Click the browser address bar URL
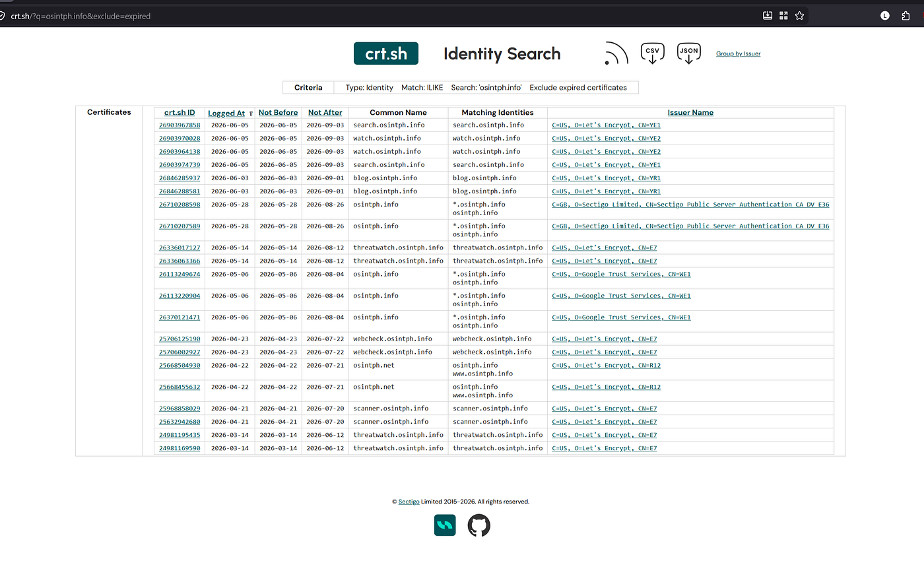The image size is (924, 561). [81, 16]
